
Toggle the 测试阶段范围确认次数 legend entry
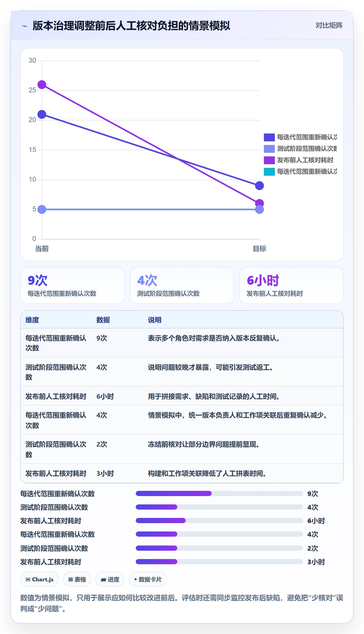301,149
